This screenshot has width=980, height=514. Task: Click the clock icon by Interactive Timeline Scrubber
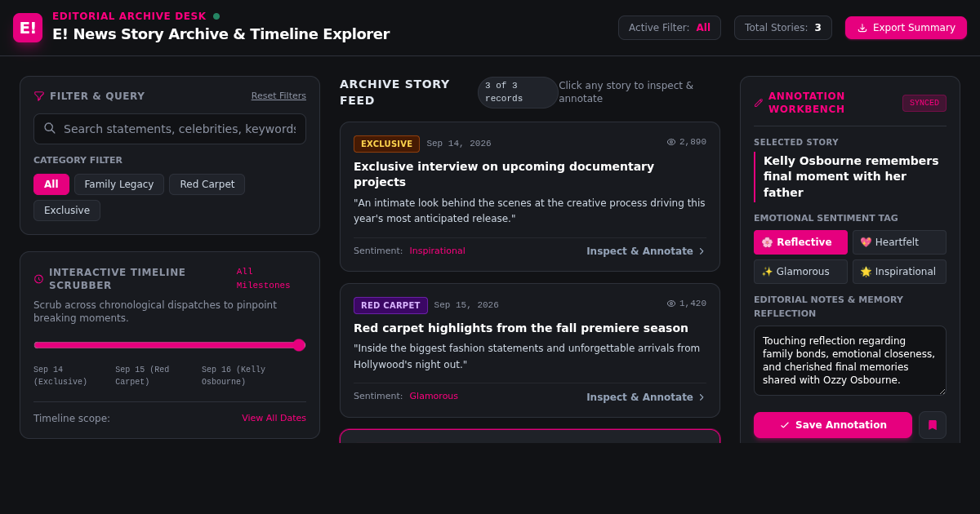[x=38, y=279]
